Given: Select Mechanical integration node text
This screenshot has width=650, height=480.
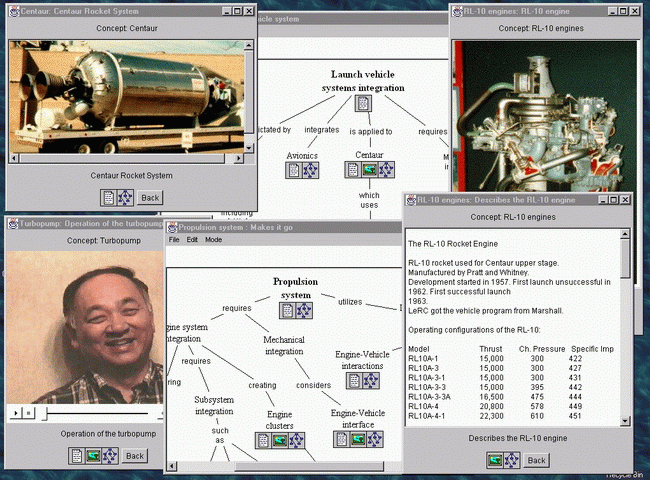Looking at the screenshot, I should point(284,345).
